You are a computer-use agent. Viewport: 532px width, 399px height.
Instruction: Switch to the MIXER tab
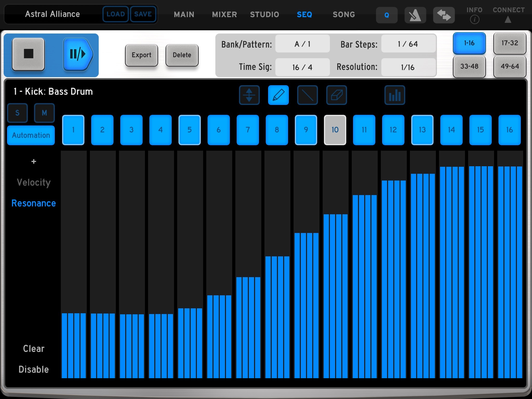pos(224,15)
